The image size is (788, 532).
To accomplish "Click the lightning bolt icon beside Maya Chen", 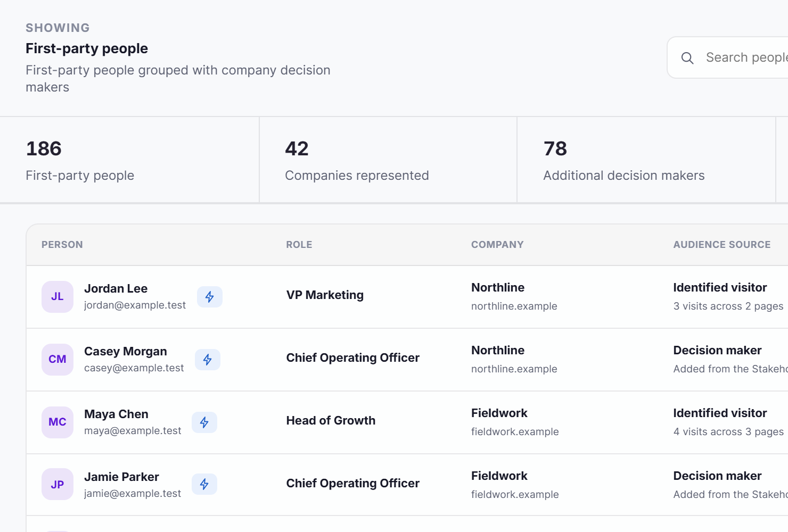I will [204, 422].
